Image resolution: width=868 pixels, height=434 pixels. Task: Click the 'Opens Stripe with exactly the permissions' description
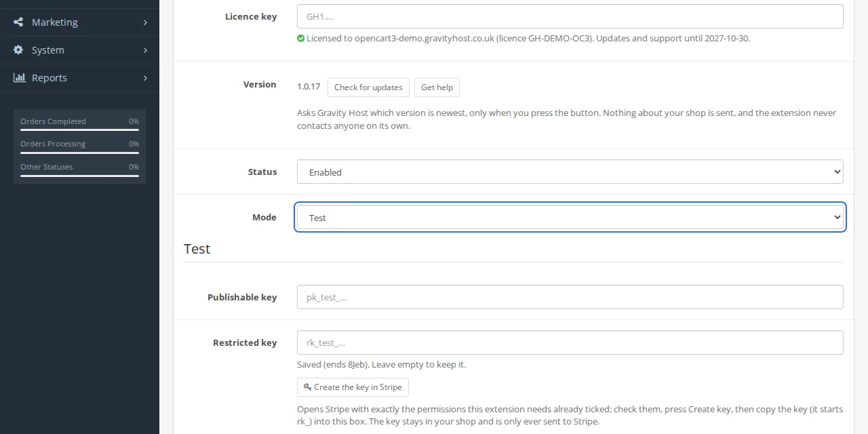570,416
